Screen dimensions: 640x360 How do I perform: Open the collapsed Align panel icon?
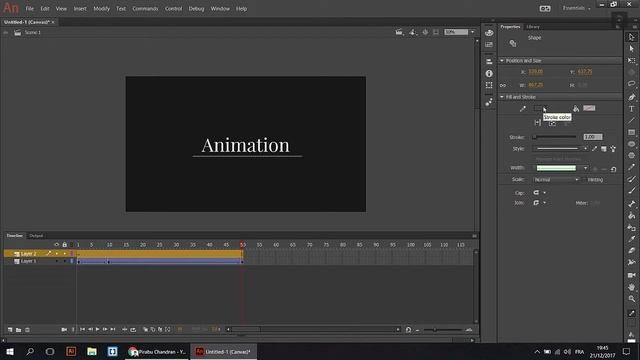coord(489,62)
